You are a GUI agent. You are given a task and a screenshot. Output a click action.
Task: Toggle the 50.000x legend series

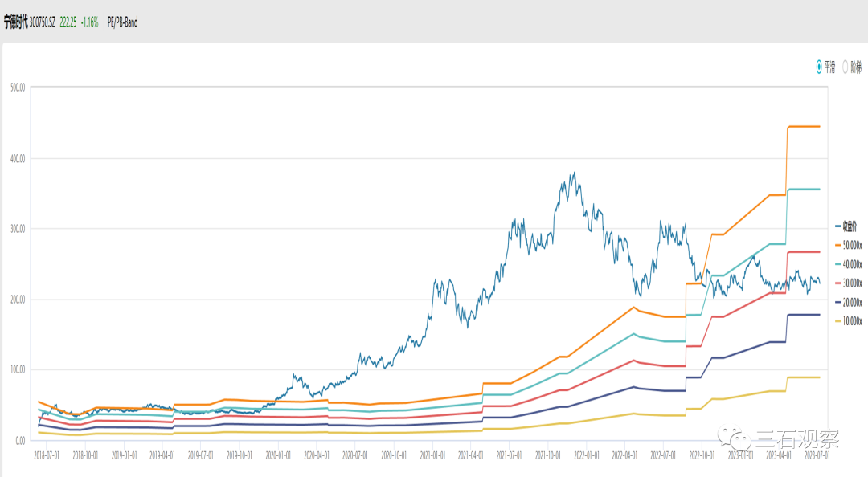point(848,245)
